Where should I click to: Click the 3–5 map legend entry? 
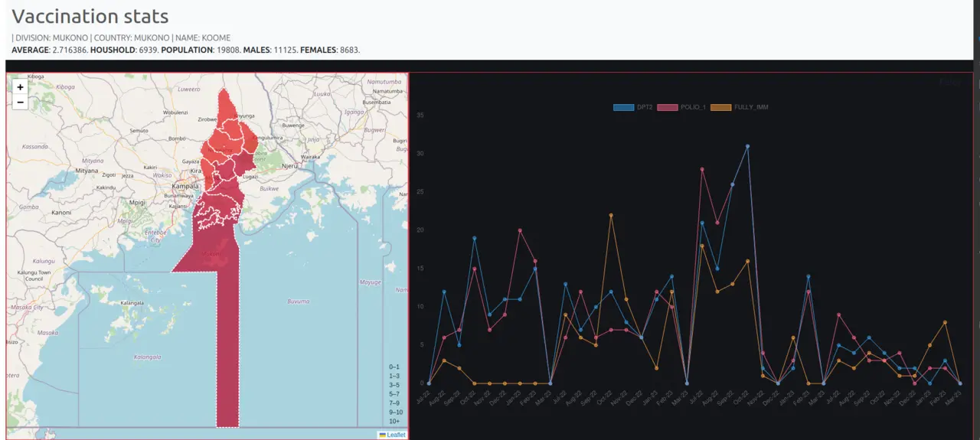394,385
